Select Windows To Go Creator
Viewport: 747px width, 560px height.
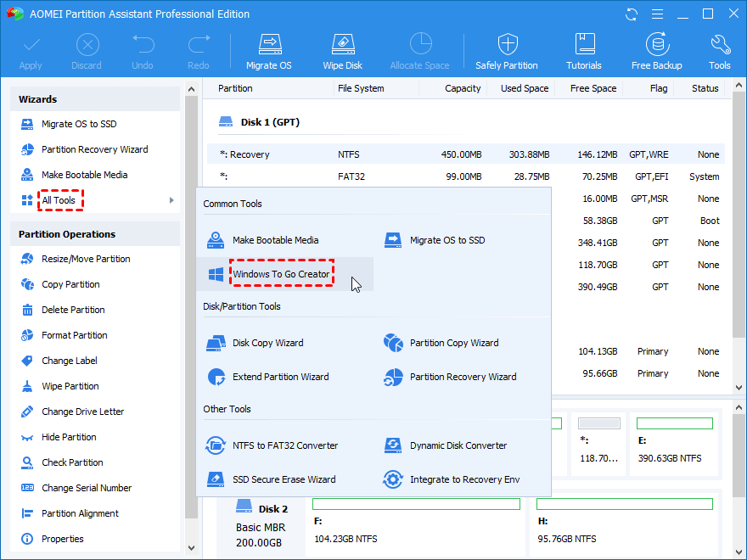(x=281, y=275)
